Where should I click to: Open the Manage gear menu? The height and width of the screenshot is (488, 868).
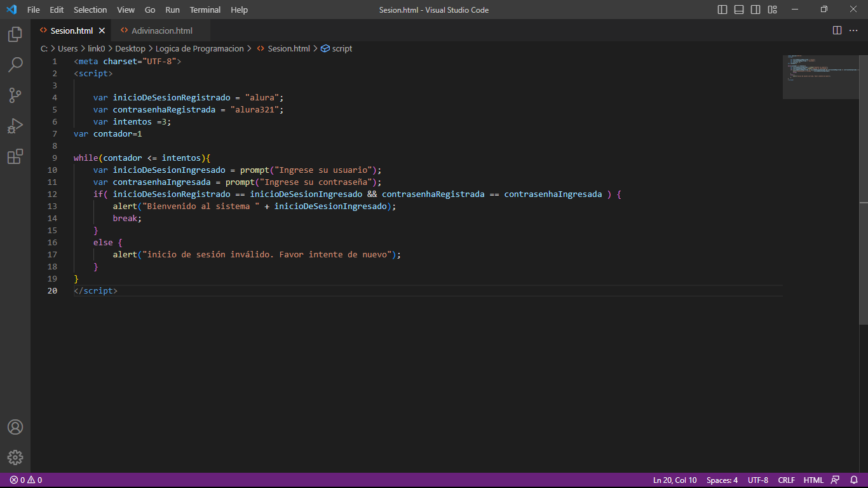15,457
